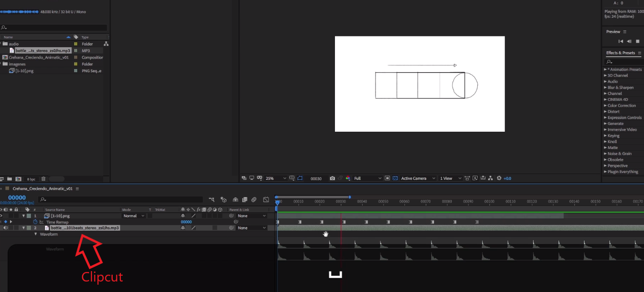Image resolution: width=644 pixels, height=292 pixels.
Task: Enable frame blending for the composition
Action: tap(245, 199)
